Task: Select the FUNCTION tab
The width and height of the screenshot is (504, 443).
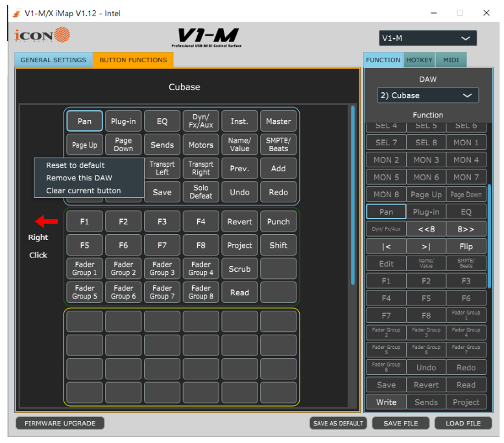Action: 383,60
